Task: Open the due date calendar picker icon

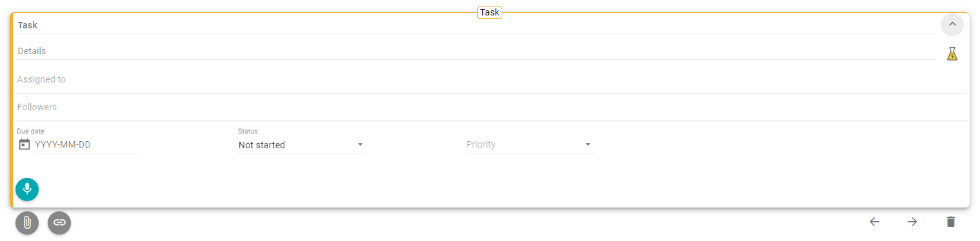Action: [x=24, y=144]
